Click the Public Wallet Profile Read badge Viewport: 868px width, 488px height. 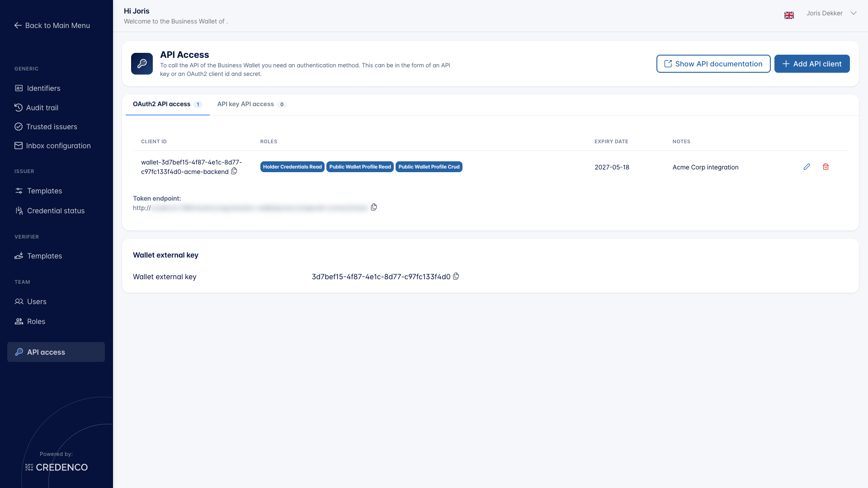[x=360, y=167]
